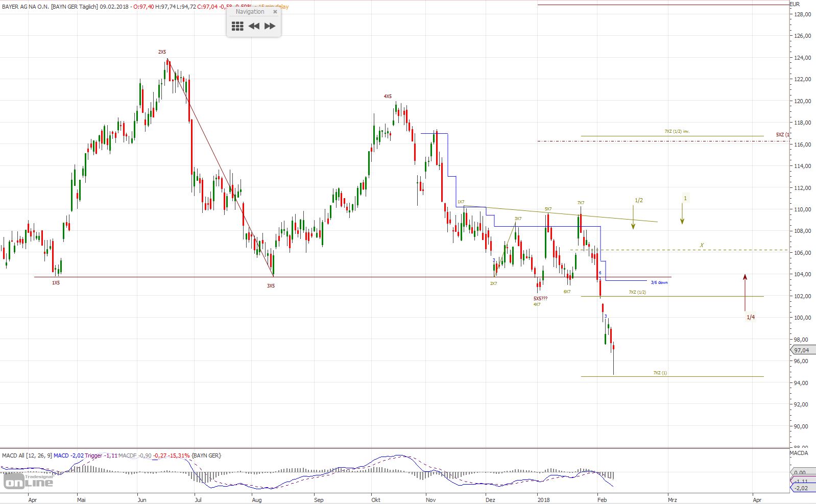Click the 7XZ (1/2) inv. line label
816x504 pixels.
(677, 131)
